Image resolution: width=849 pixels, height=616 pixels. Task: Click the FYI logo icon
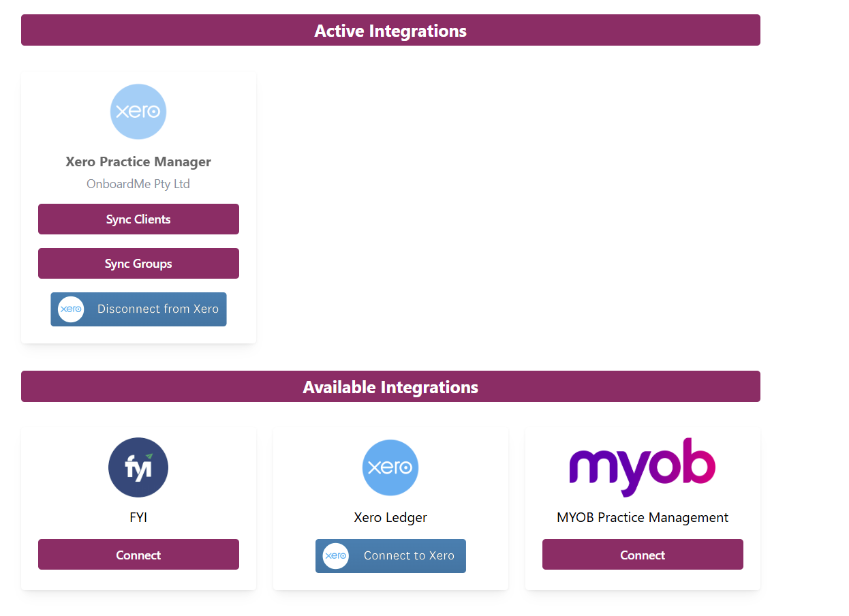138,467
